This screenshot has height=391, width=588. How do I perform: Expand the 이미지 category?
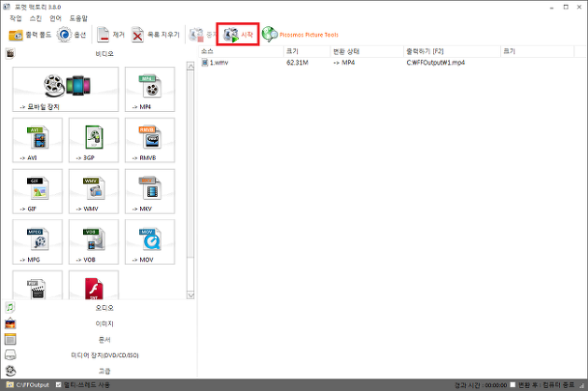(x=98, y=324)
